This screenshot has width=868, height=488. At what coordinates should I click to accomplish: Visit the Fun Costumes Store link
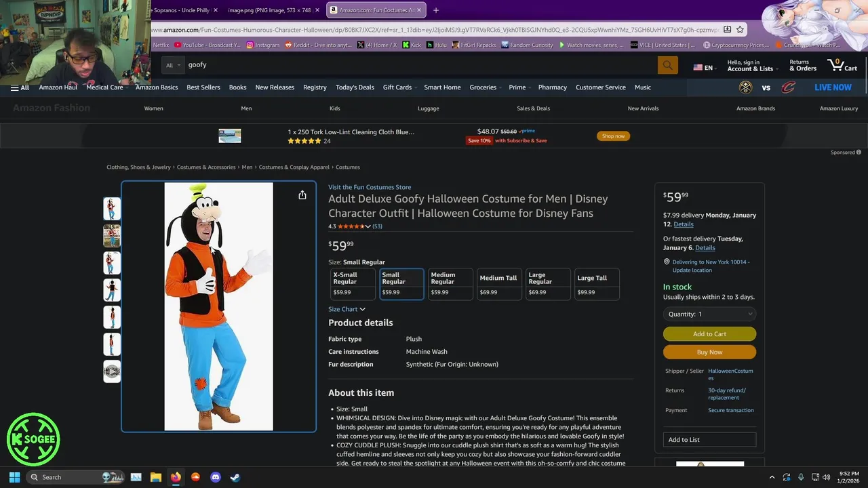[x=370, y=187]
